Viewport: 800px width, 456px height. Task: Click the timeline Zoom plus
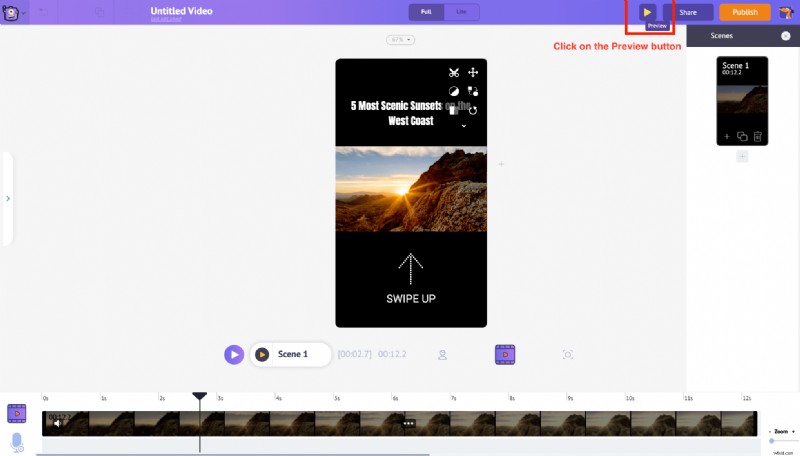tap(793, 432)
